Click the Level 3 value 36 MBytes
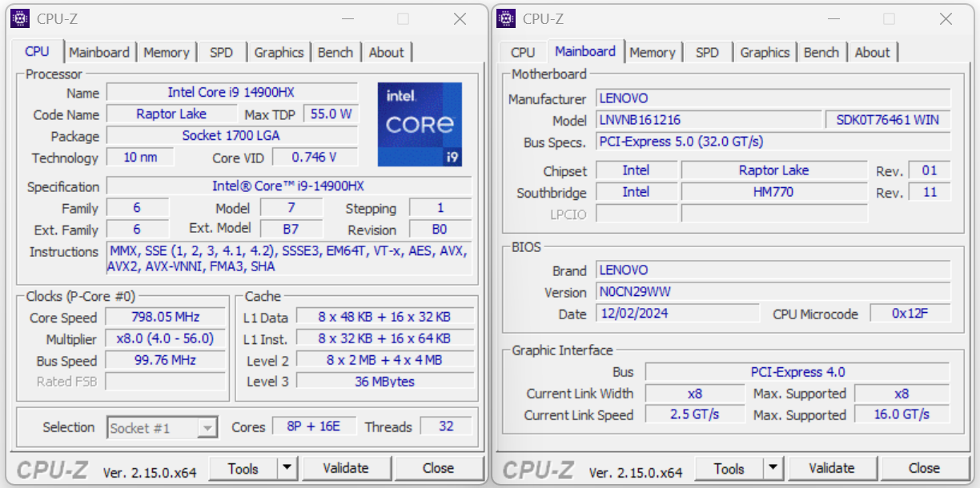This screenshot has width=980, height=488. 385,382
